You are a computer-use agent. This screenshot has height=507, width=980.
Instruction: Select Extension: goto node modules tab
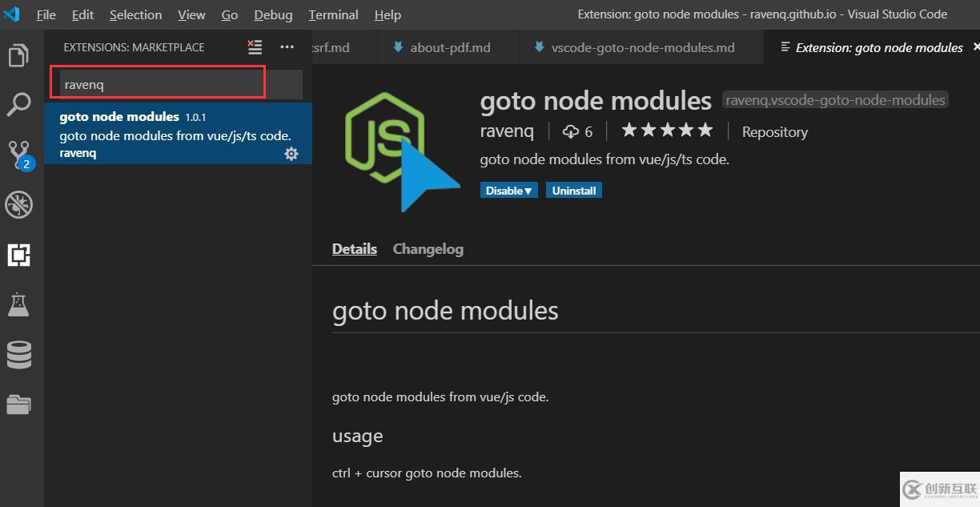click(x=873, y=47)
